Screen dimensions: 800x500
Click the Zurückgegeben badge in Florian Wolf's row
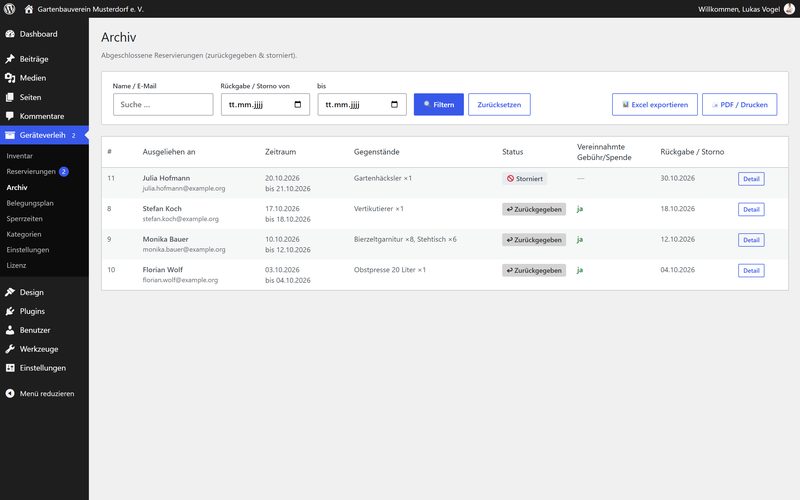tap(534, 270)
